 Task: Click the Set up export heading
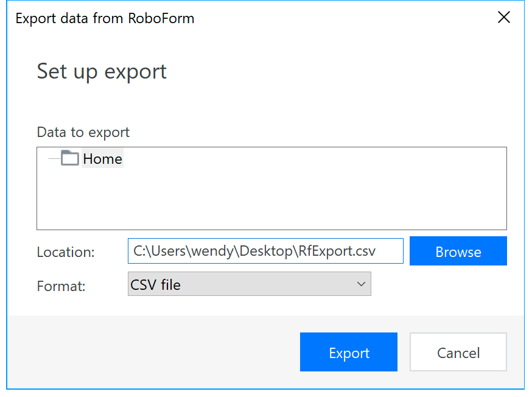tap(102, 71)
